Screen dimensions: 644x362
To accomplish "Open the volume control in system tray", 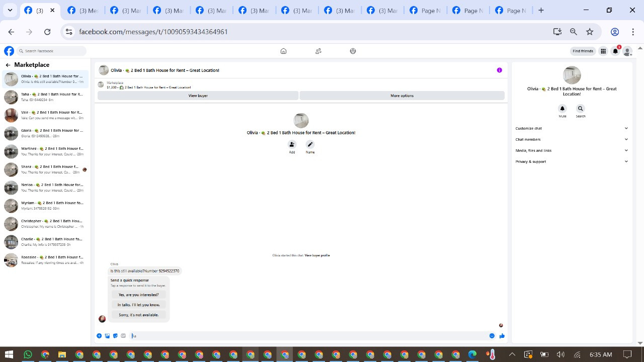I will click(560, 354).
